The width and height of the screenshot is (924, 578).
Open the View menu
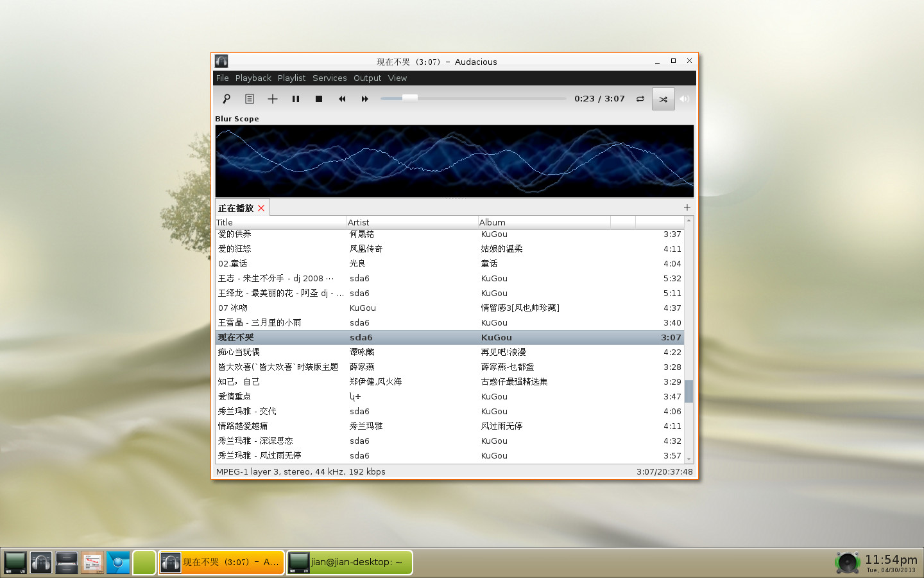pos(398,78)
